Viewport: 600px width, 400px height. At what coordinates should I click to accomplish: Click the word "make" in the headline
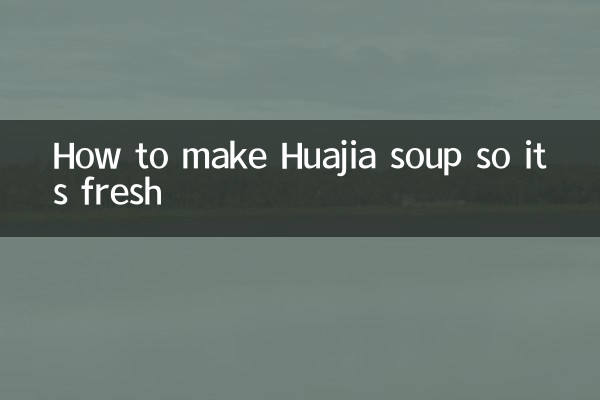point(224,155)
